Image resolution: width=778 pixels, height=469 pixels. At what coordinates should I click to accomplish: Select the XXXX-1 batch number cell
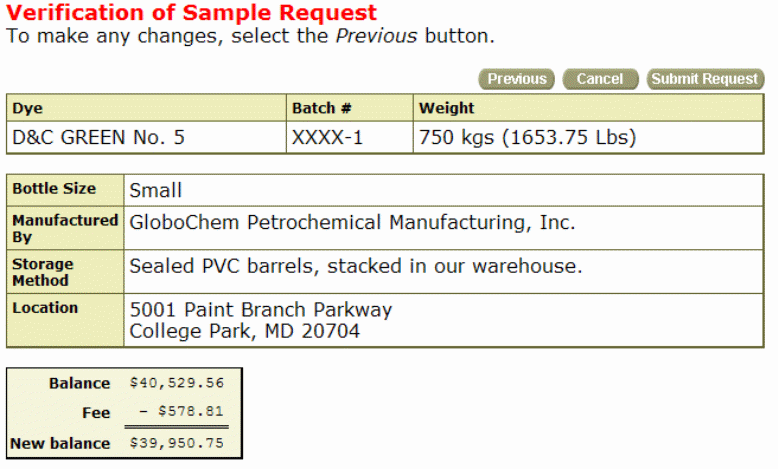327,137
